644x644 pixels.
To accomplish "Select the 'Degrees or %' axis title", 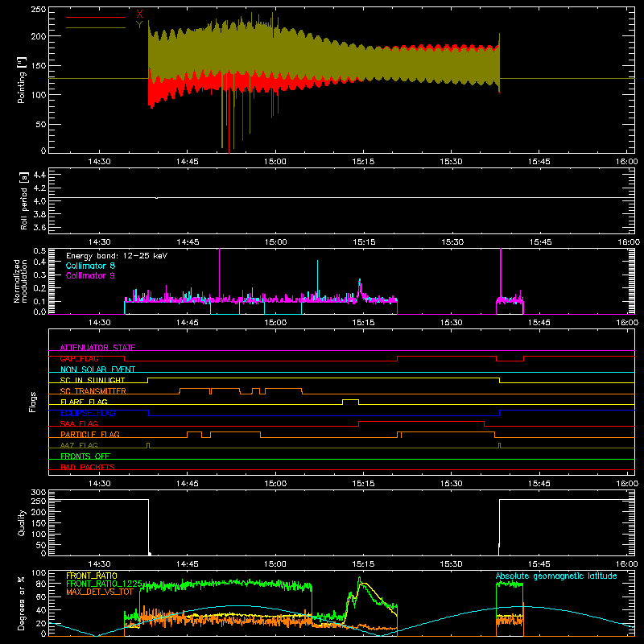I will click(22, 603).
